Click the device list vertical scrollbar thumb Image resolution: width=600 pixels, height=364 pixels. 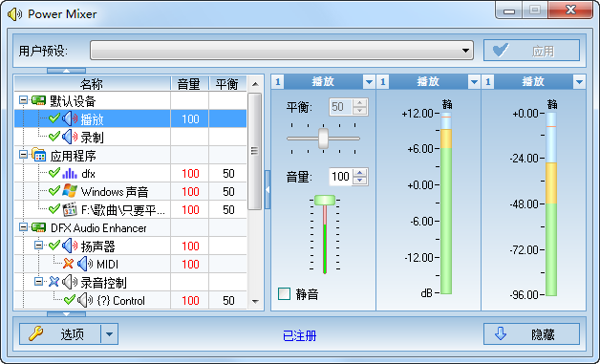254,151
